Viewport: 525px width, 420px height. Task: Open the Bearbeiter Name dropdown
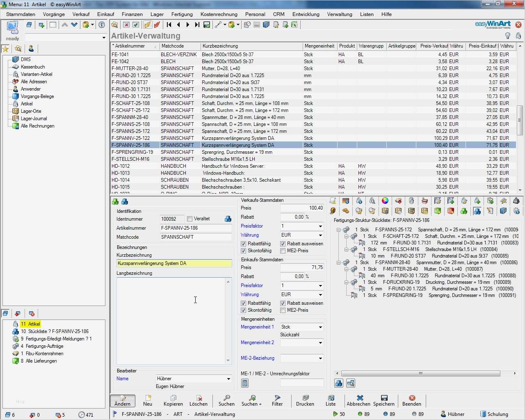[228, 379]
